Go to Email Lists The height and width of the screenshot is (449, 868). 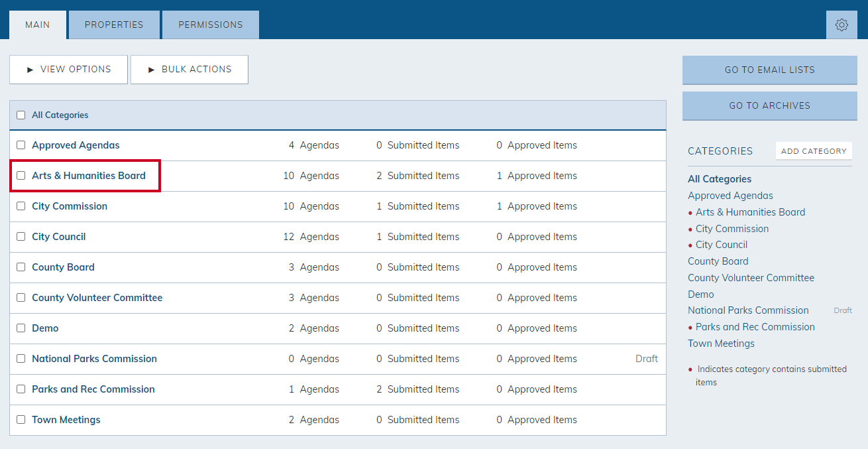770,70
